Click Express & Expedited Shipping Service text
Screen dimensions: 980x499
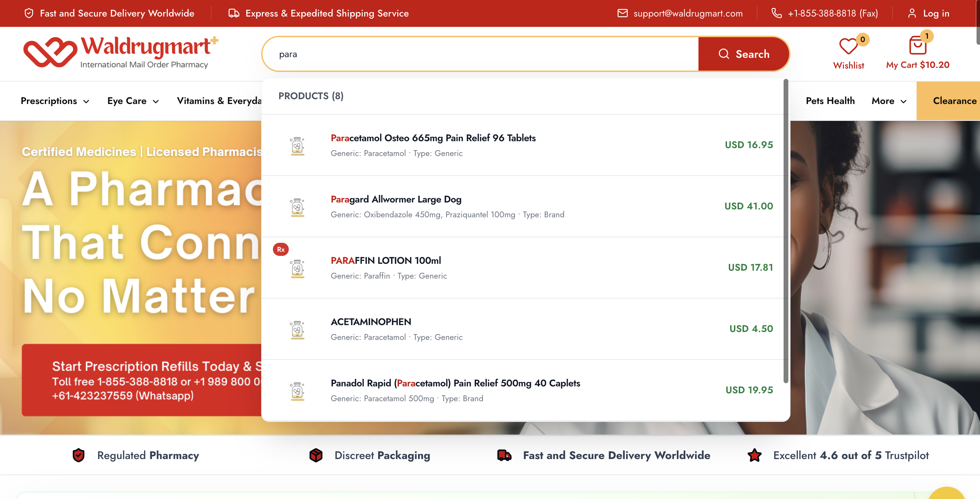click(x=327, y=13)
